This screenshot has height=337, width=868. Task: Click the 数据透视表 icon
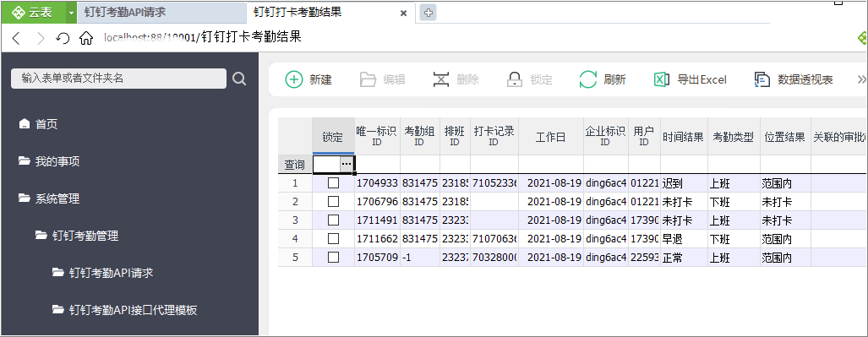point(762,79)
